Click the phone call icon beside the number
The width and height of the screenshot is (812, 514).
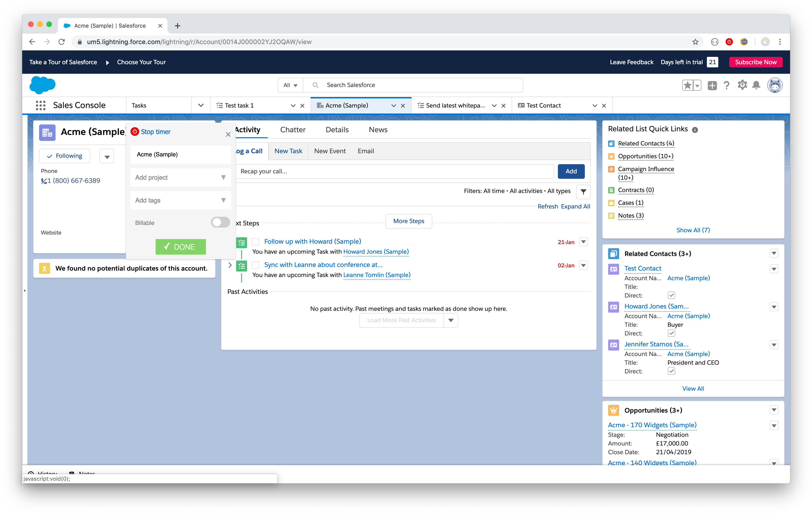[x=44, y=181]
